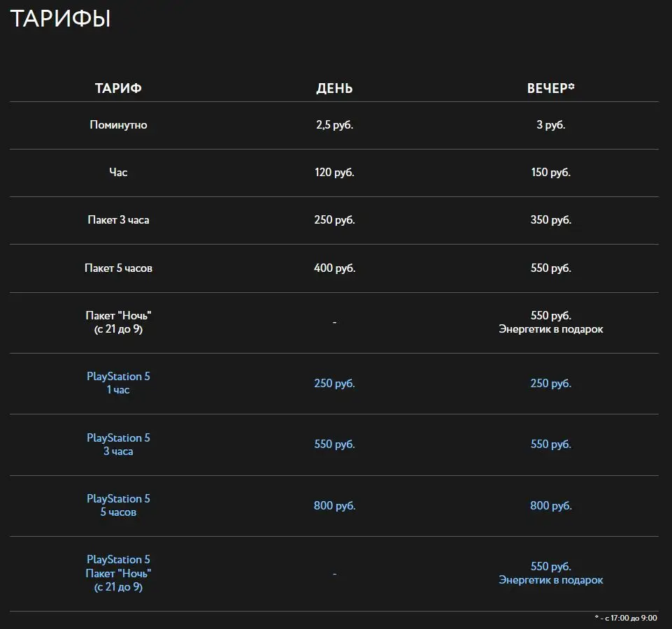Open the PlayStation 5 Пакет "Ночь" link
The height and width of the screenshot is (629, 672).
click(x=118, y=573)
